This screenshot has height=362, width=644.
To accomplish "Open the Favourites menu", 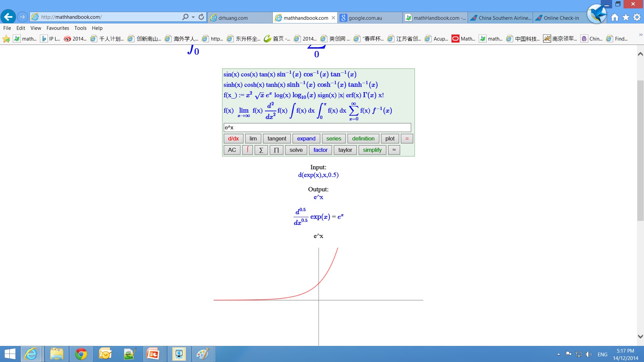I will (58, 28).
